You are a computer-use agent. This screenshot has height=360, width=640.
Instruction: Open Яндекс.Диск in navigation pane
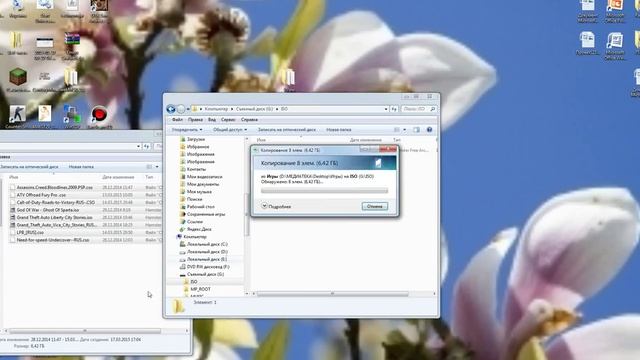[x=199, y=229]
